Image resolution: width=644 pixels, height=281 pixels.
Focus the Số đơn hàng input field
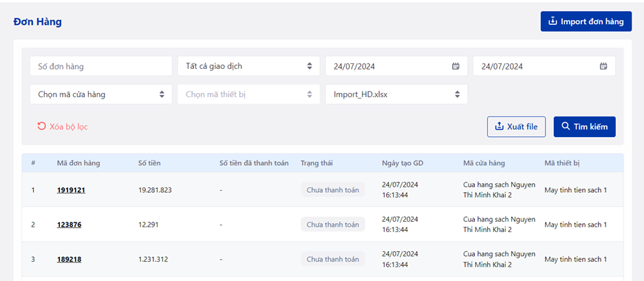[101, 66]
